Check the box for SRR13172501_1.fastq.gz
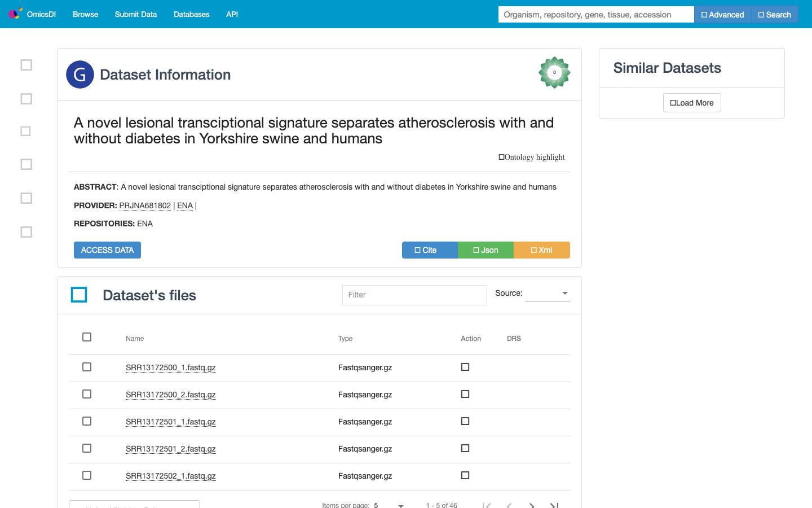Viewport: 812px width, 508px height. [x=87, y=421]
